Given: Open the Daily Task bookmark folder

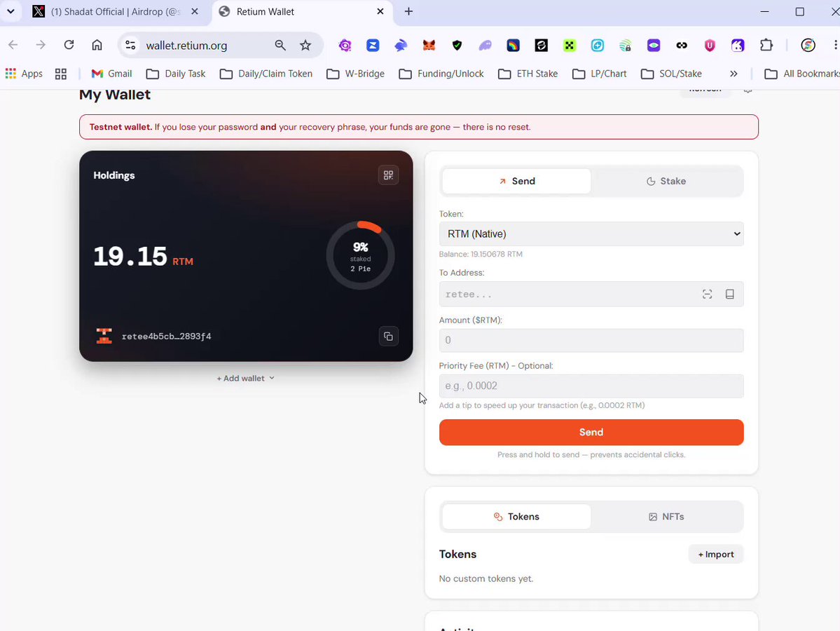Looking at the screenshot, I should (176, 74).
